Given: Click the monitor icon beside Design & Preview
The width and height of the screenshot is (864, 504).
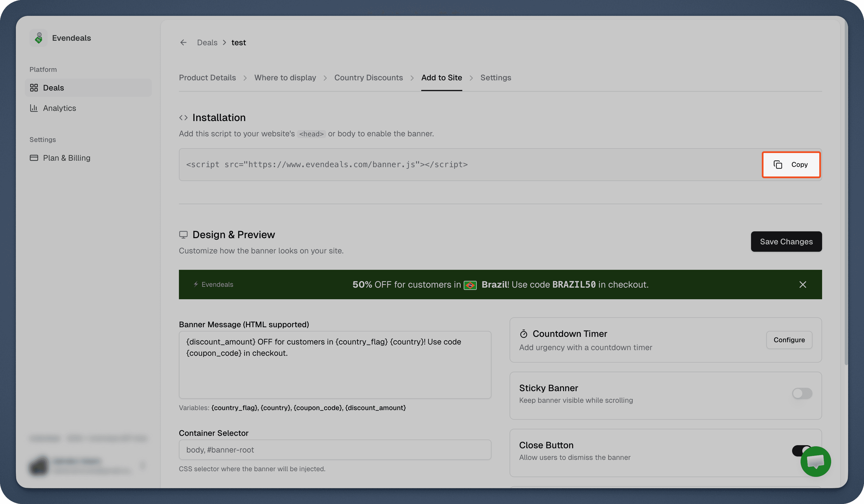Looking at the screenshot, I should (184, 234).
